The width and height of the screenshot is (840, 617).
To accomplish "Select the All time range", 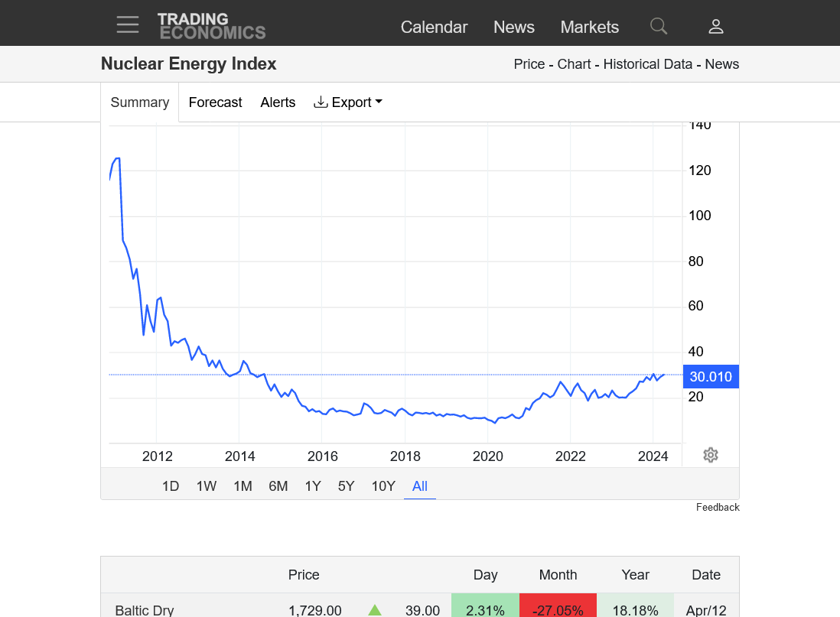I will pyautogui.click(x=419, y=486).
